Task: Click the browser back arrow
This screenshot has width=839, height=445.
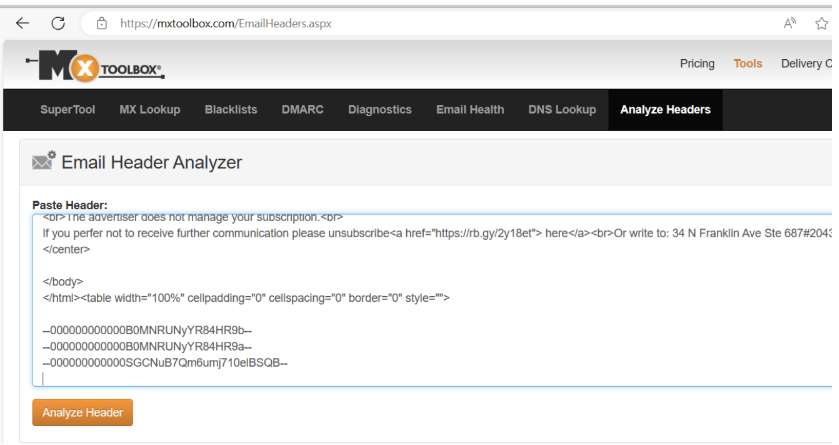Action: [22, 23]
